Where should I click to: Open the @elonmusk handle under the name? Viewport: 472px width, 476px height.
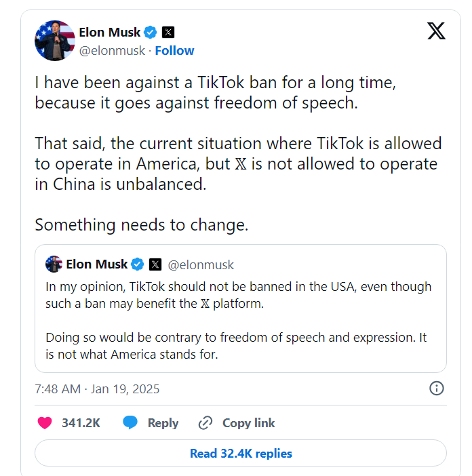[x=113, y=51]
